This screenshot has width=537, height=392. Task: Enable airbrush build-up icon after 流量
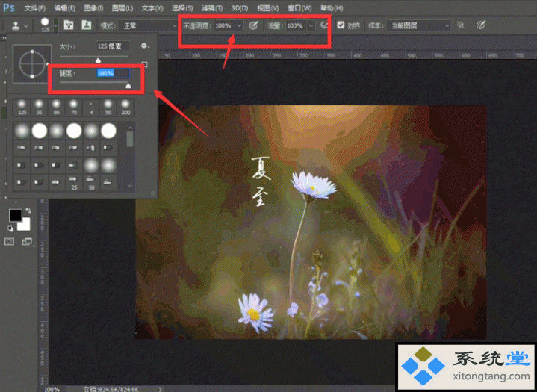[x=323, y=25]
